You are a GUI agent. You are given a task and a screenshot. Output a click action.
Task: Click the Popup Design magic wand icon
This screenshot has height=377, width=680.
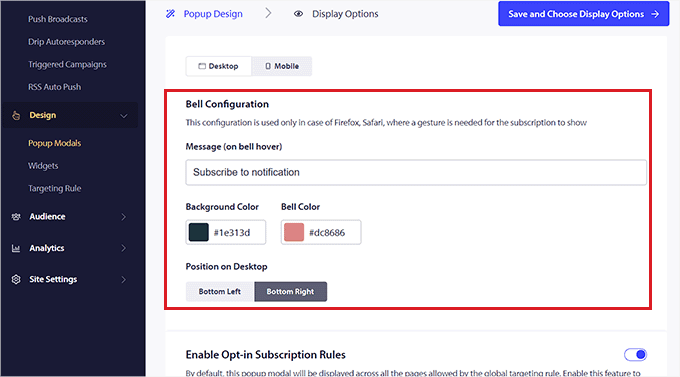click(170, 14)
